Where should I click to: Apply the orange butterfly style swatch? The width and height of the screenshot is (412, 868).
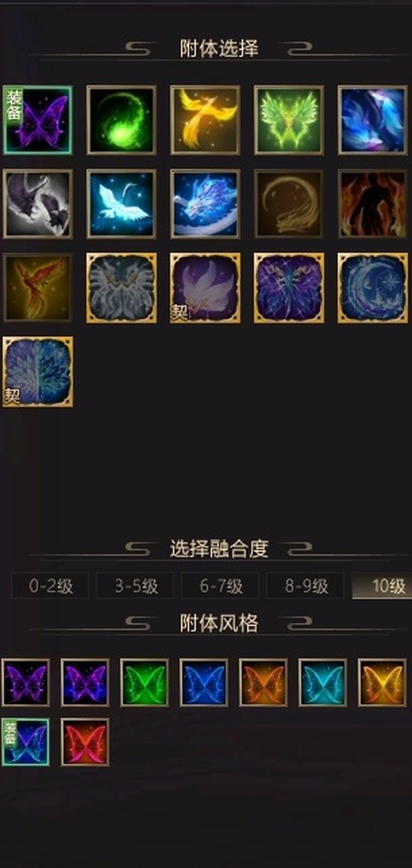pyautogui.click(x=263, y=682)
